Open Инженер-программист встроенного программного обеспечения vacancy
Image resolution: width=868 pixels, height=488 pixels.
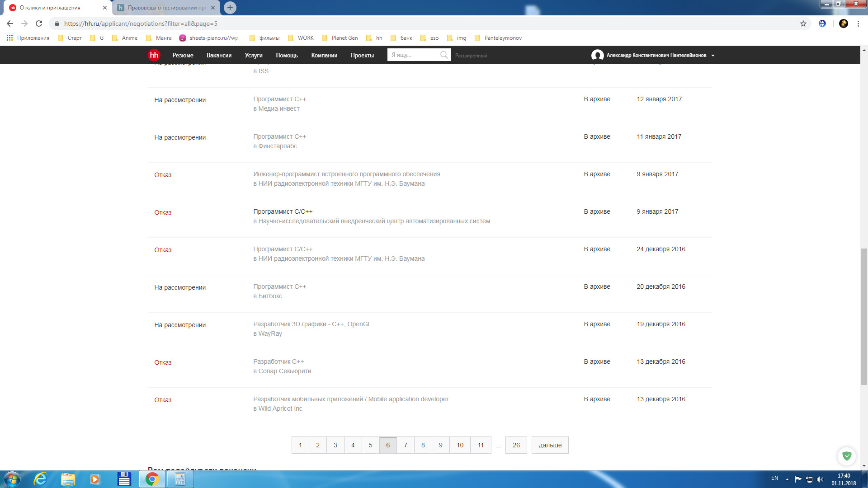(x=347, y=174)
